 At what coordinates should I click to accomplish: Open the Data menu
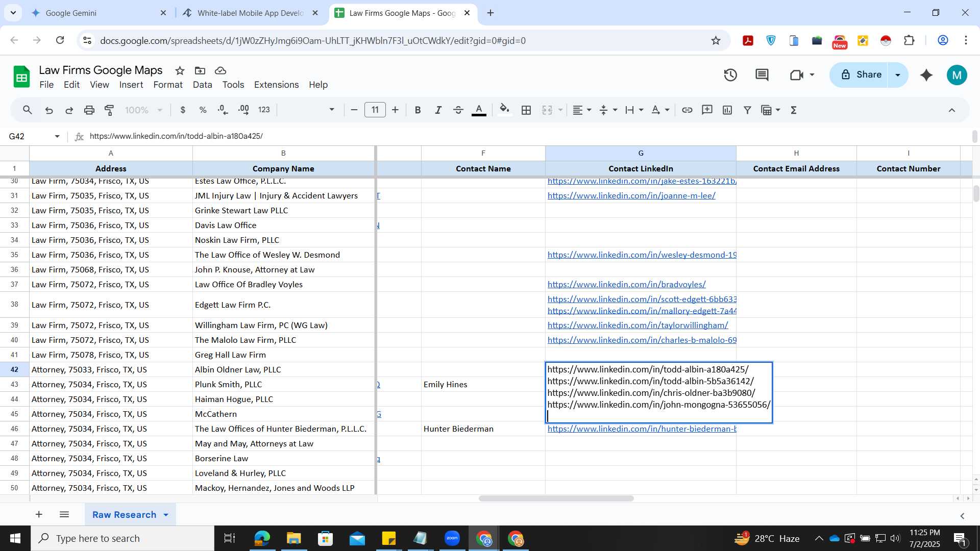coord(202,85)
